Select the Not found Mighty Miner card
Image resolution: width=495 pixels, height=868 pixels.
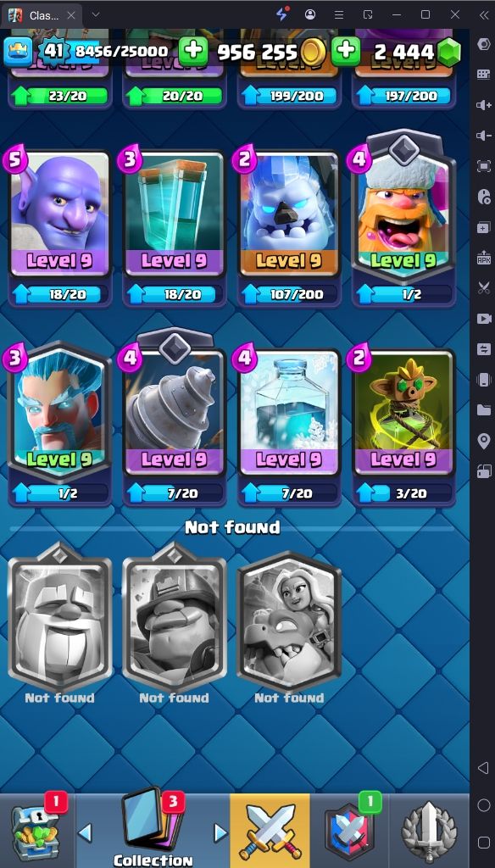(x=175, y=617)
